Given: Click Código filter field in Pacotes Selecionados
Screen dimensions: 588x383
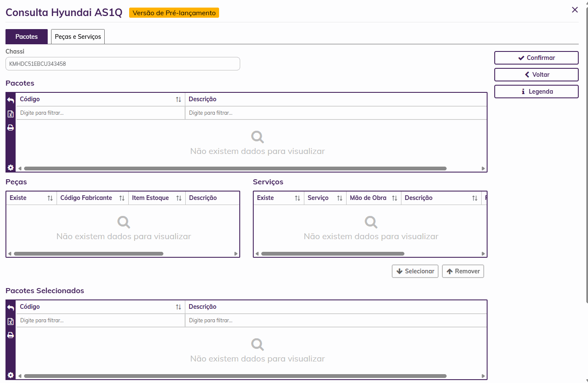Looking at the screenshot, I should point(100,321).
